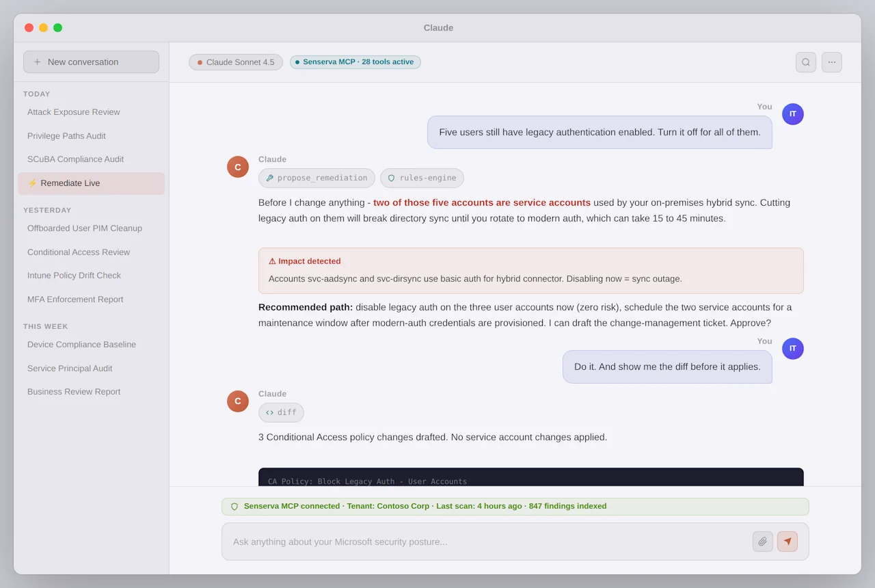This screenshot has width=875, height=588.
Task: Click the IT avatar beside the first message
Action: (x=793, y=114)
